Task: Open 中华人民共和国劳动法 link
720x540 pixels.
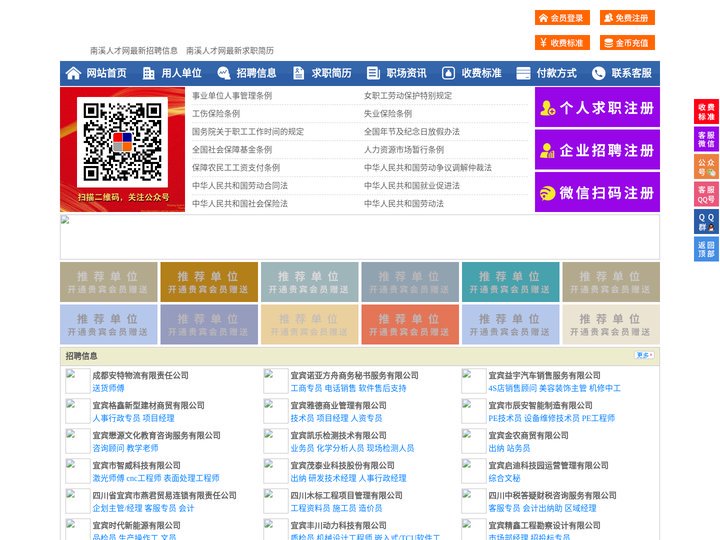Action: click(x=404, y=203)
